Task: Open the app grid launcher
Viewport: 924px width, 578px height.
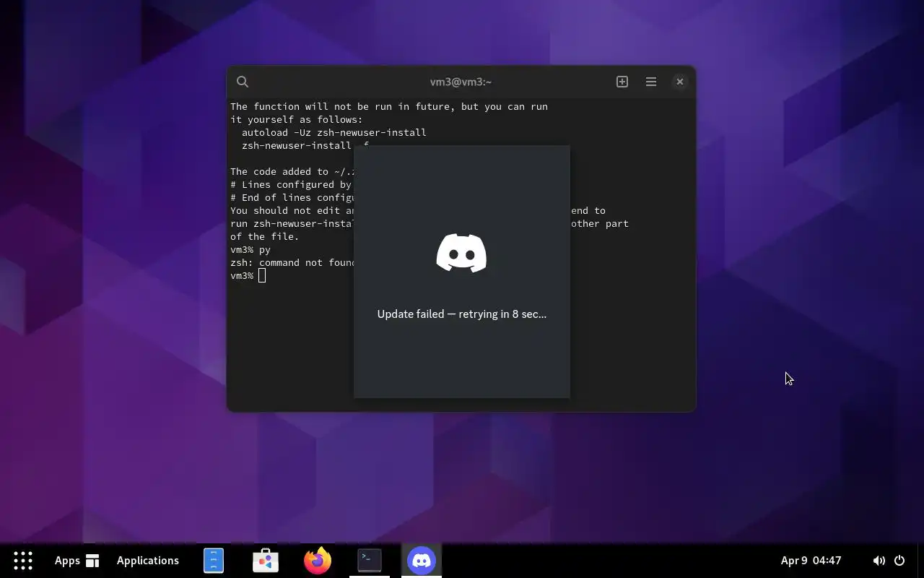Action: [23, 561]
